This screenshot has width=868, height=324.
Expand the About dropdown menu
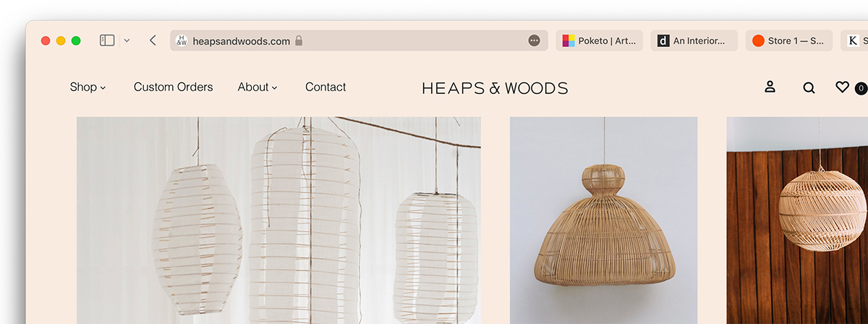coord(258,88)
